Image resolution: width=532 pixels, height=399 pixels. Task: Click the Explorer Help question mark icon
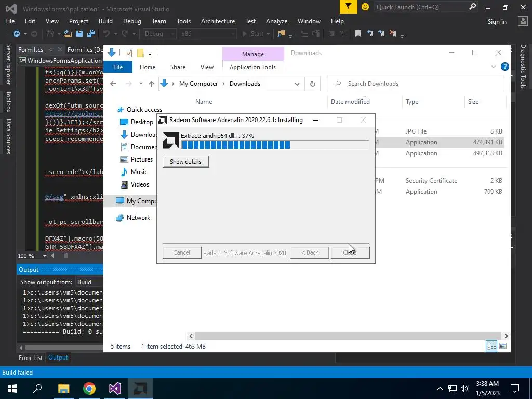505,67
